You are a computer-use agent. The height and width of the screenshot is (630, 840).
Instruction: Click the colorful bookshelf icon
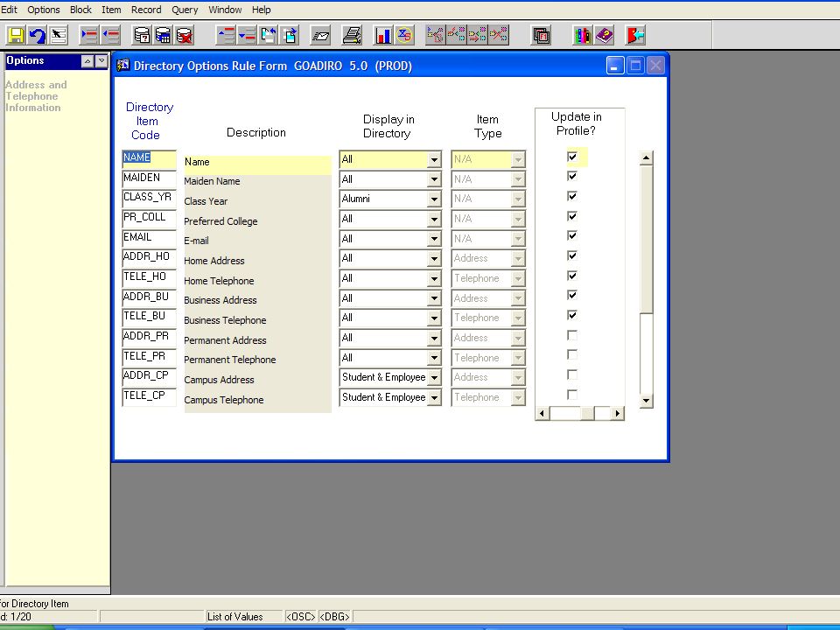[583, 36]
